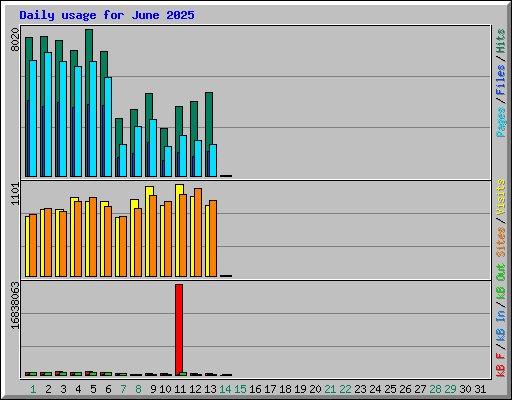Click the 'kB F' legend label

click(x=501, y=365)
